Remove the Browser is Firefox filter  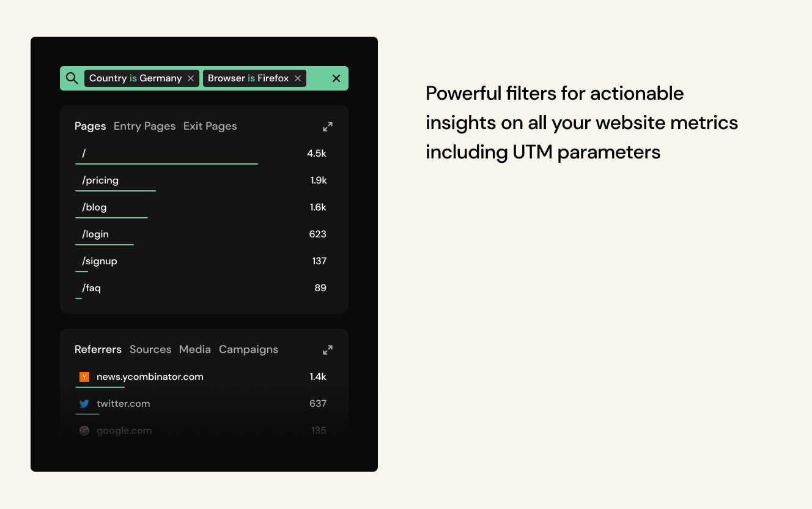pos(298,78)
